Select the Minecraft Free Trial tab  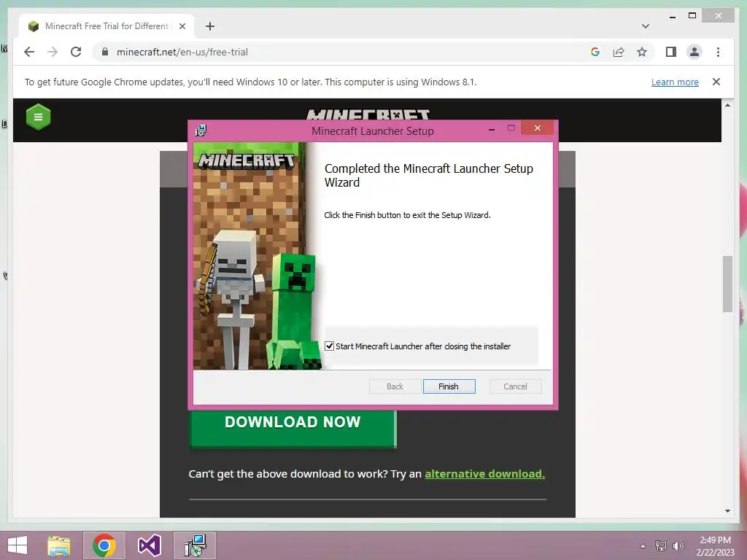click(x=107, y=26)
